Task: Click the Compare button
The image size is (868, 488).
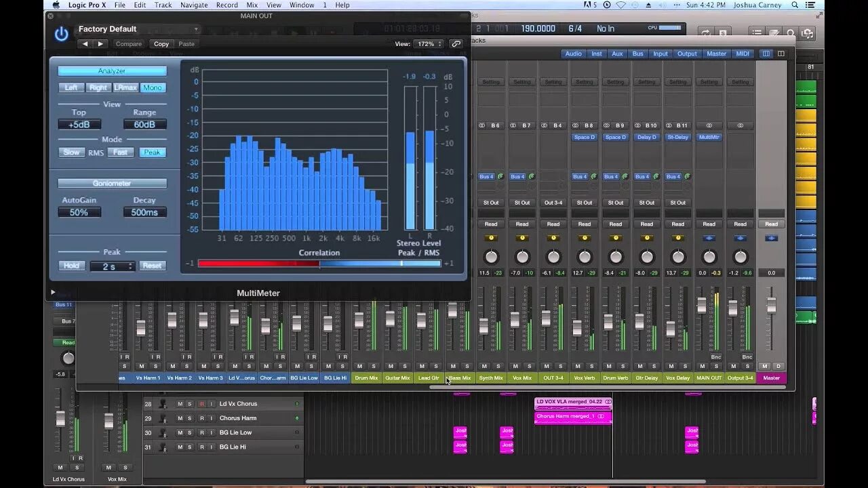Action: pos(129,44)
